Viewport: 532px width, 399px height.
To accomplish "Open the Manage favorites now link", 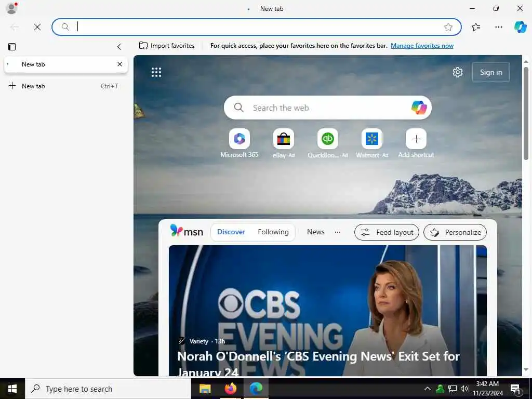I will [x=422, y=46].
